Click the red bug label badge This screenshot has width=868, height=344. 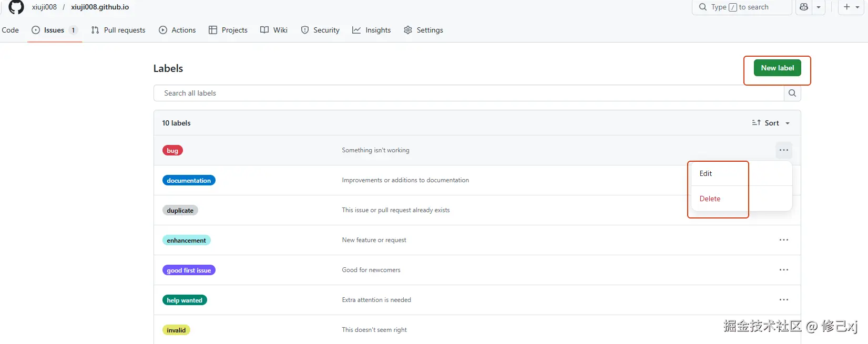point(172,151)
